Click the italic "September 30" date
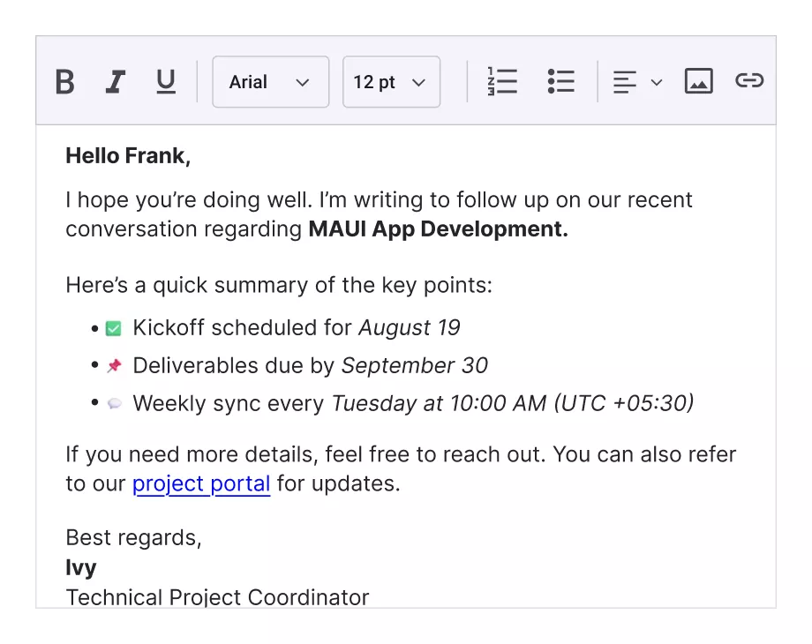The width and height of the screenshot is (812, 644). (x=414, y=365)
